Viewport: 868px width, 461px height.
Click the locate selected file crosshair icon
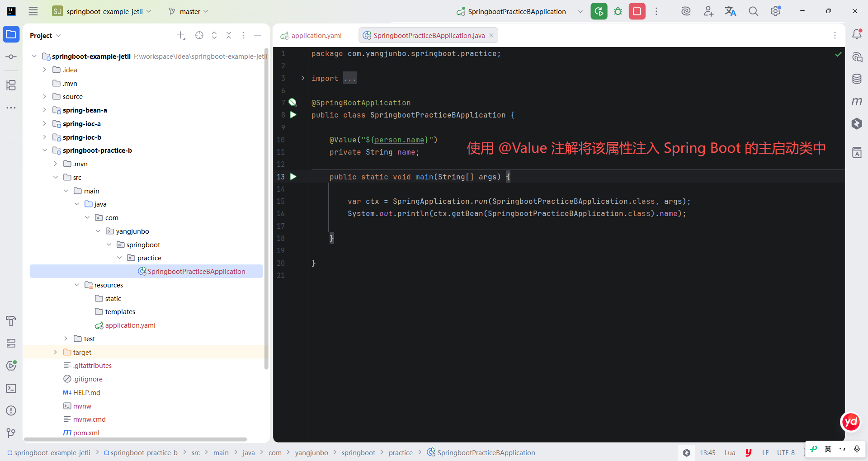(x=199, y=35)
